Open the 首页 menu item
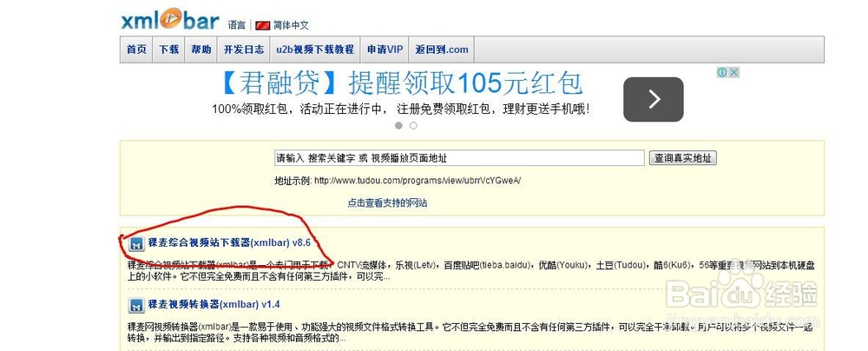868x351 pixels. pyautogui.click(x=137, y=50)
